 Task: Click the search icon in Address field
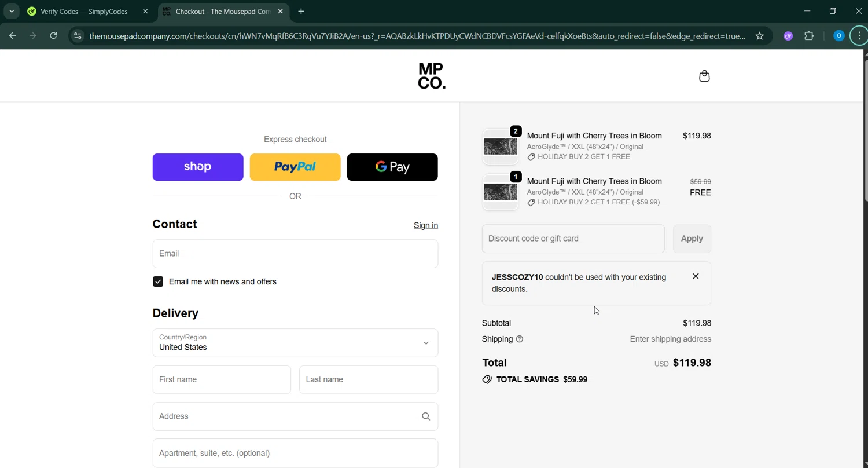click(x=426, y=416)
